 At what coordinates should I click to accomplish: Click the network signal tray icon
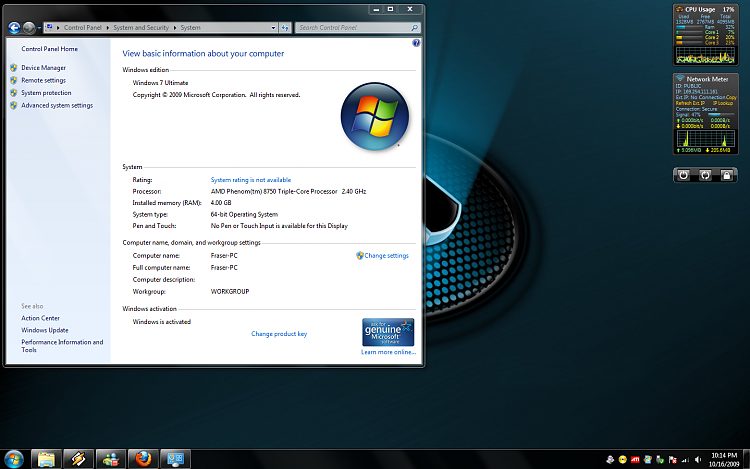tap(685, 460)
